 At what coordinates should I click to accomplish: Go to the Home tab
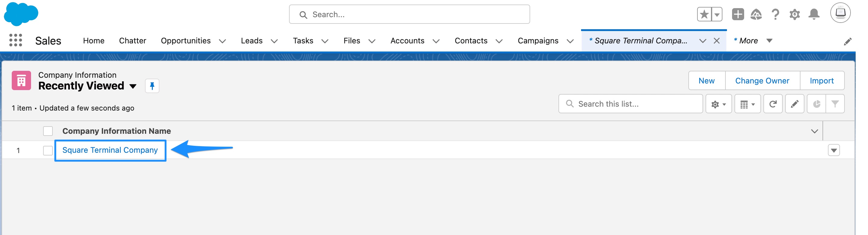coord(94,41)
